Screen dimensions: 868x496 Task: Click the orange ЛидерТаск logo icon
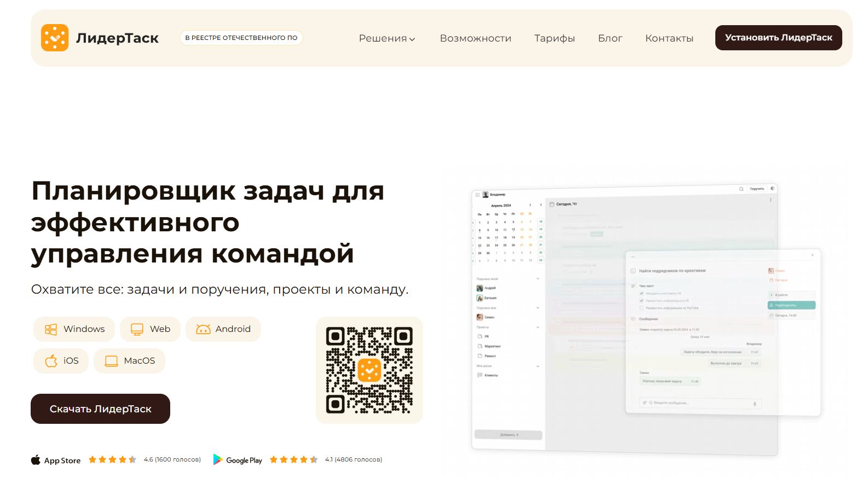(x=55, y=38)
